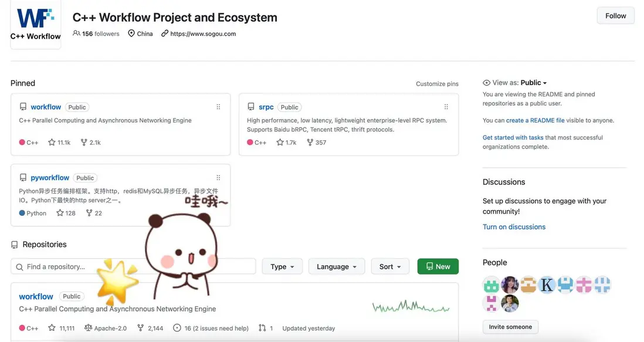Click the Apache-2.0 license scale icon
The image size is (644, 342).
[88, 328]
